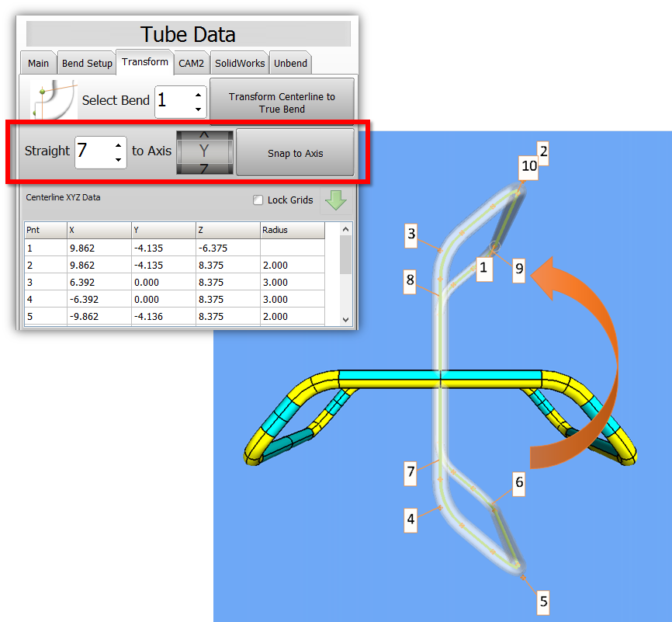Enable the Lock Grids checkbox
Screen dimensions: 672x622
[x=258, y=200]
